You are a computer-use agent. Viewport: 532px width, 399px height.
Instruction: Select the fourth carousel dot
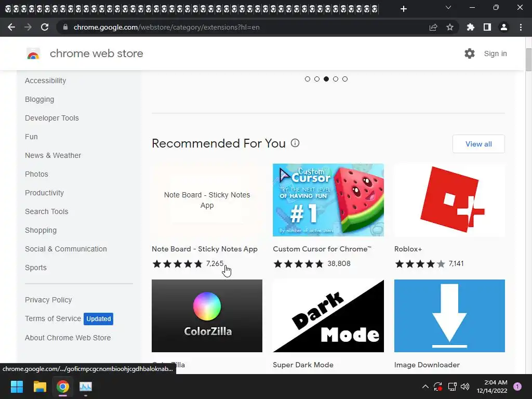point(336,79)
